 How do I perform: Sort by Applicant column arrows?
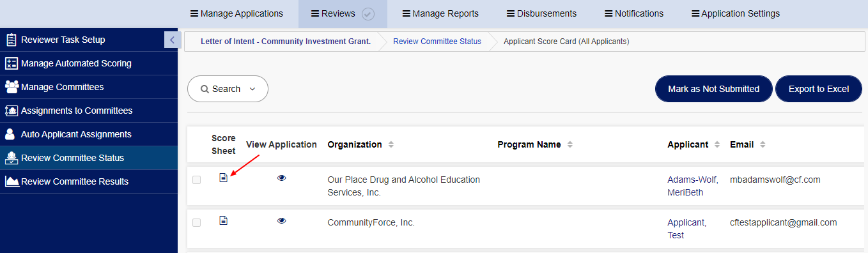click(x=717, y=144)
